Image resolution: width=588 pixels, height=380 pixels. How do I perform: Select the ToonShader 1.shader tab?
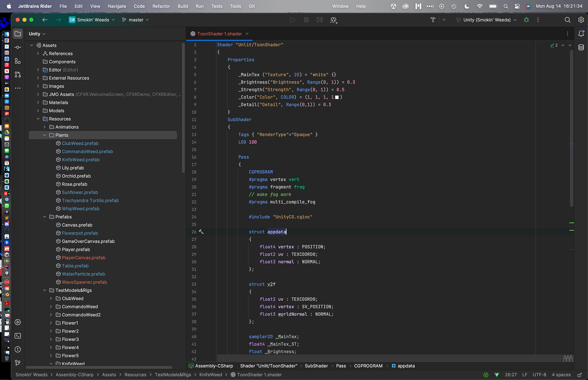coord(219,34)
